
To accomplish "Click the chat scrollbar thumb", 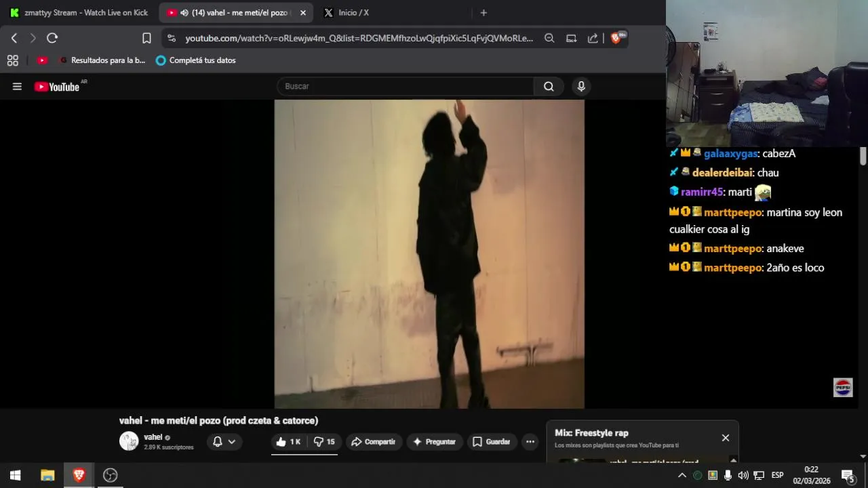I will pyautogui.click(x=863, y=156).
